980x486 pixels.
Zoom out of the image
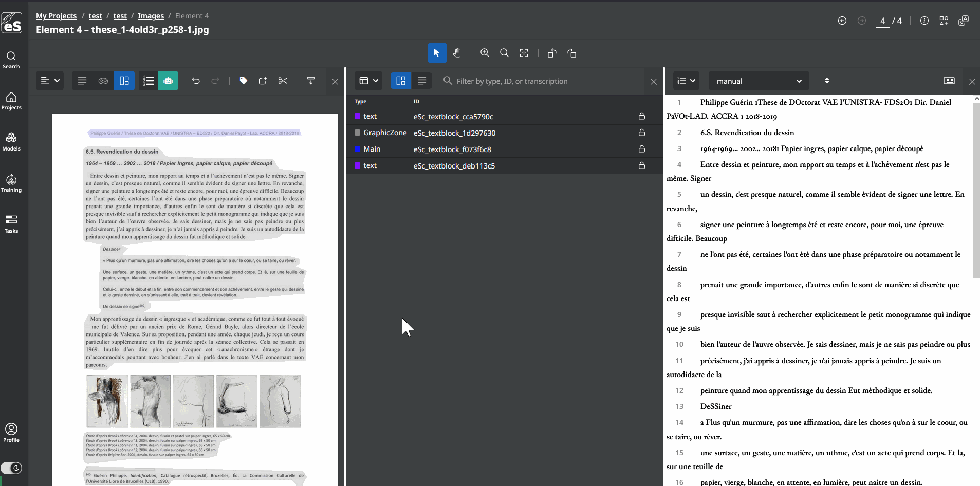click(504, 53)
